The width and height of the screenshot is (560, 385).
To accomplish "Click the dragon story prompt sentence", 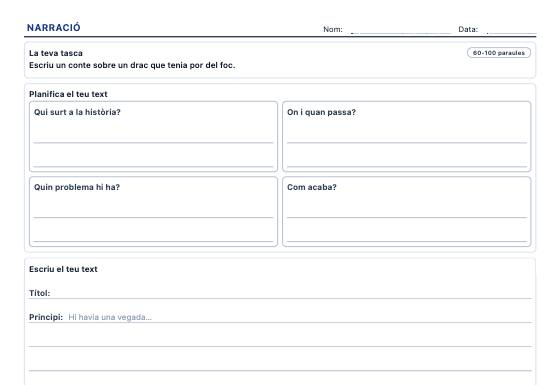I will tap(132, 65).
